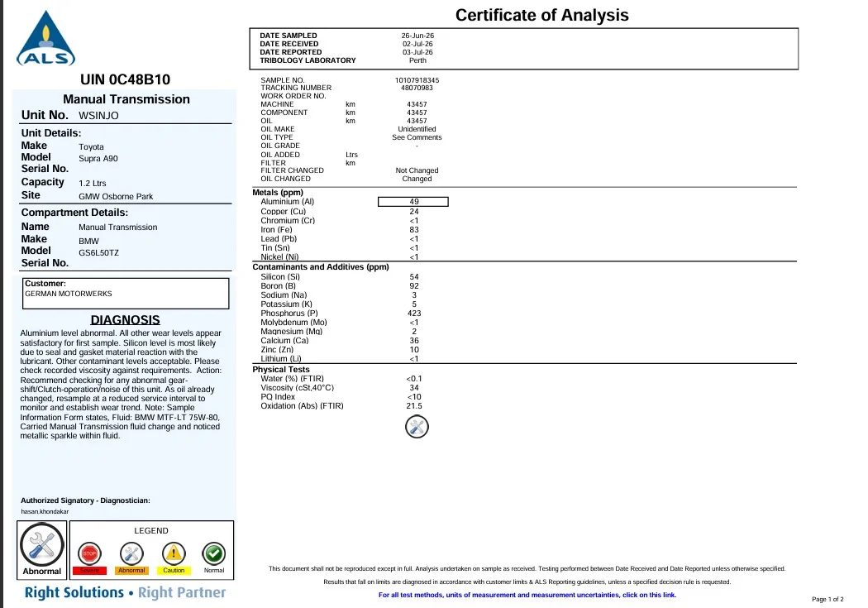Click the compartment make BMW
The width and height of the screenshot is (868, 608).
(x=88, y=242)
